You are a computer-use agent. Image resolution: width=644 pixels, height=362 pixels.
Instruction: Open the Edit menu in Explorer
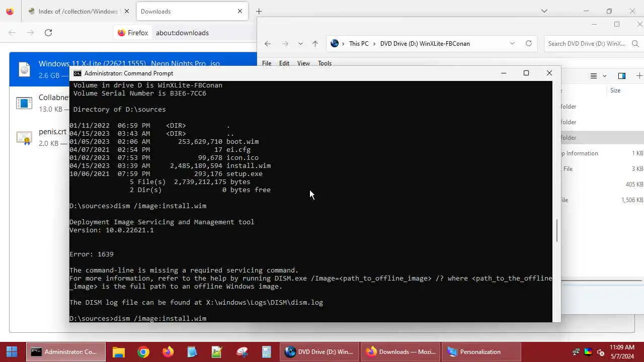(284, 63)
